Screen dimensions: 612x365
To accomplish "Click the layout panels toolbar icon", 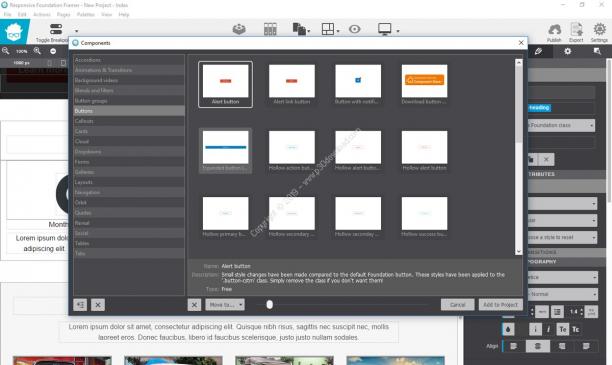I will click(x=328, y=29).
